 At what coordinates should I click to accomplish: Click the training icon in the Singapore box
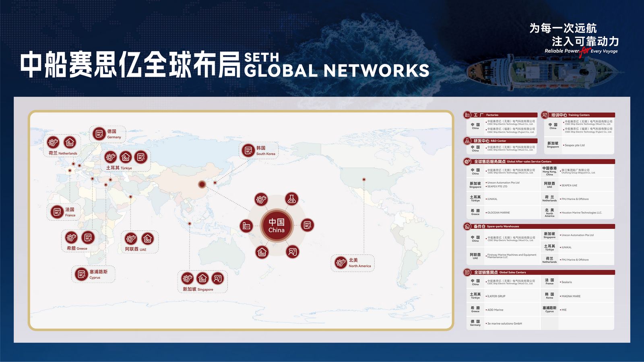click(x=218, y=278)
